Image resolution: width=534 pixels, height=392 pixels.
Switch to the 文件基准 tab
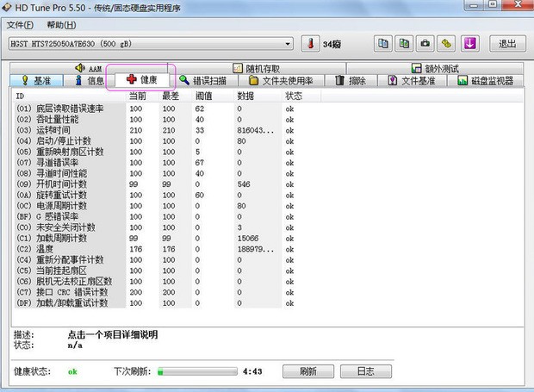click(412, 81)
